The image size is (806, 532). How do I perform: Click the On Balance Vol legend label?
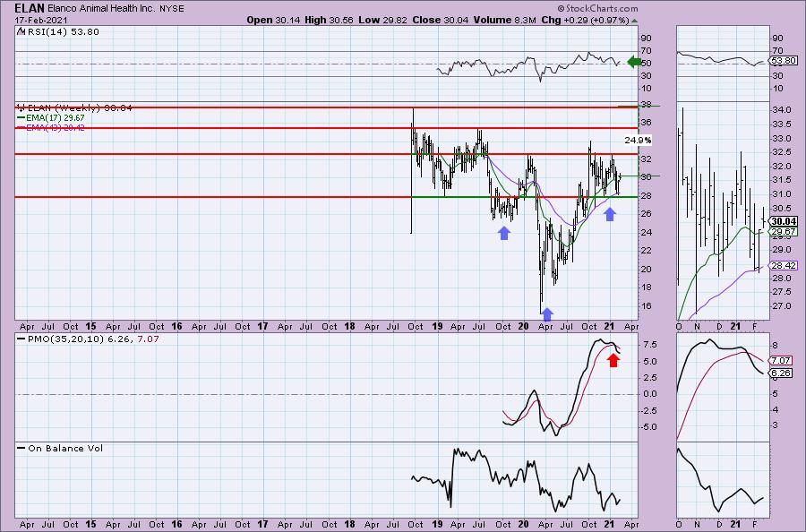pos(65,448)
